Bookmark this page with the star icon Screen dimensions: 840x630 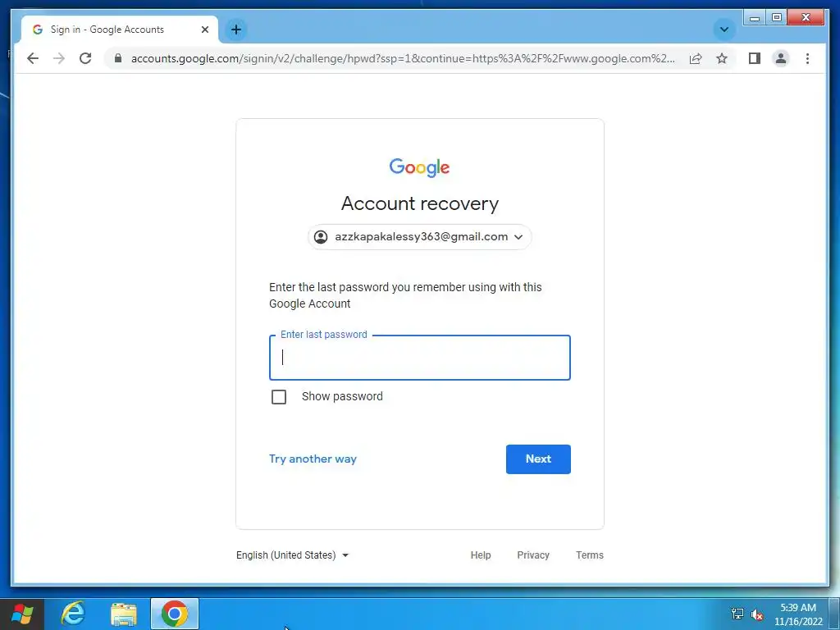click(x=722, y=58)
